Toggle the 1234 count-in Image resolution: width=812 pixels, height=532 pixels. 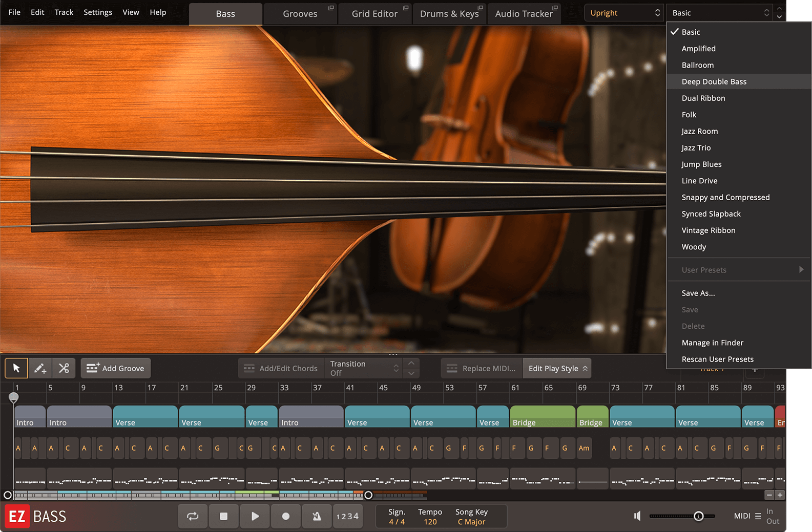click(x=348, y=516)
